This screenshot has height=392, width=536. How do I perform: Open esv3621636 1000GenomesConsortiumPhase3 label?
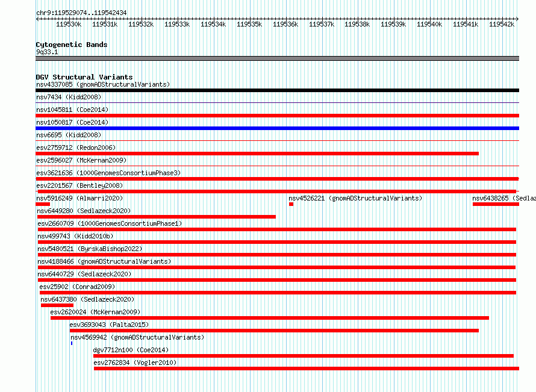click(x=108, y=173)
